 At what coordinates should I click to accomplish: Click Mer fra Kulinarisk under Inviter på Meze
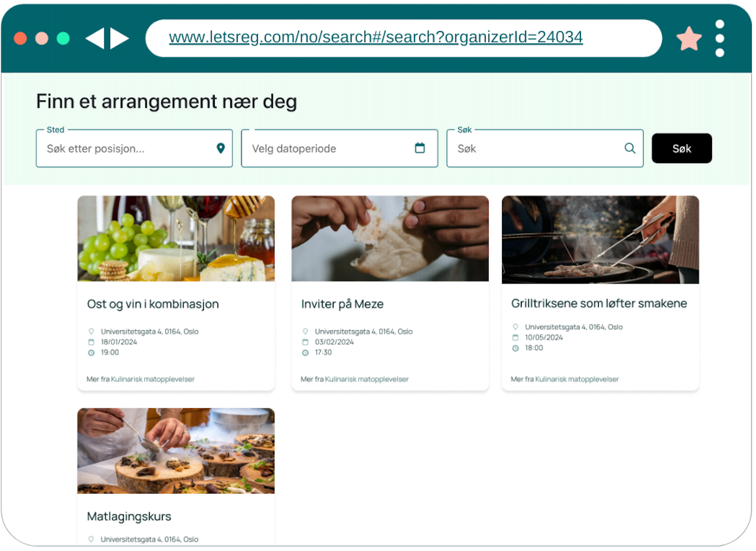(355, 379)
